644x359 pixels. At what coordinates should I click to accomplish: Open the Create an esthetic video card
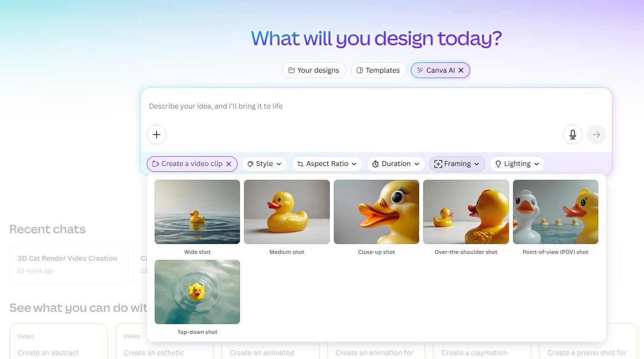[164, 341]
